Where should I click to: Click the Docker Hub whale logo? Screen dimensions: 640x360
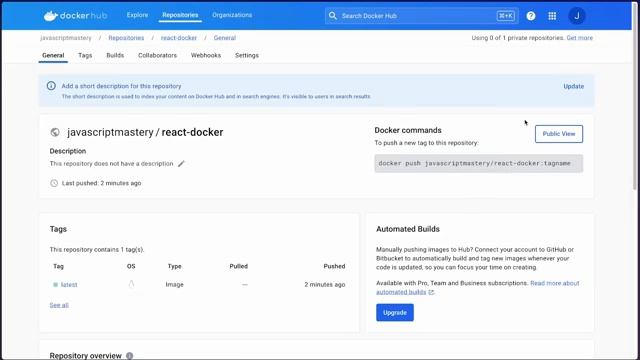point(75,16)
